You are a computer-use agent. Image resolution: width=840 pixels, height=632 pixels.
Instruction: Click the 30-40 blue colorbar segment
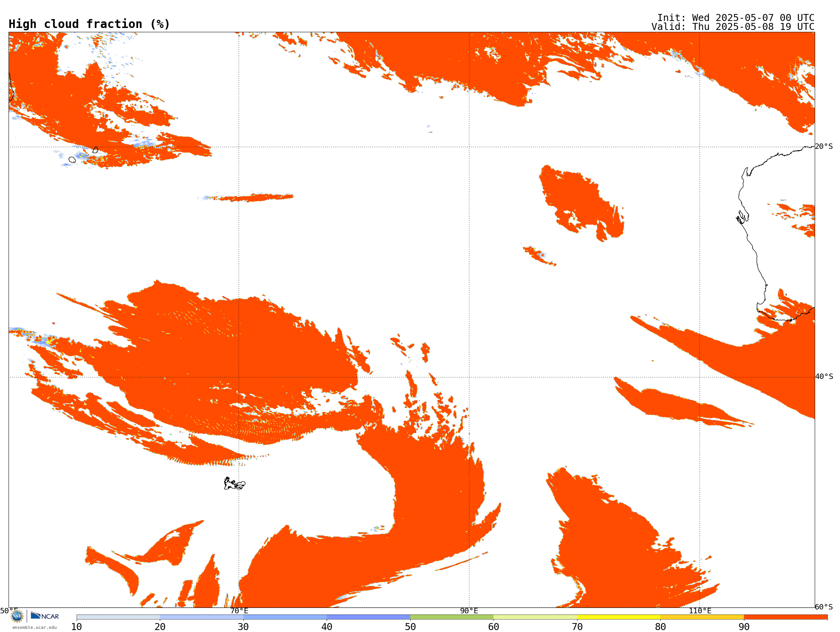pos(285,617)
